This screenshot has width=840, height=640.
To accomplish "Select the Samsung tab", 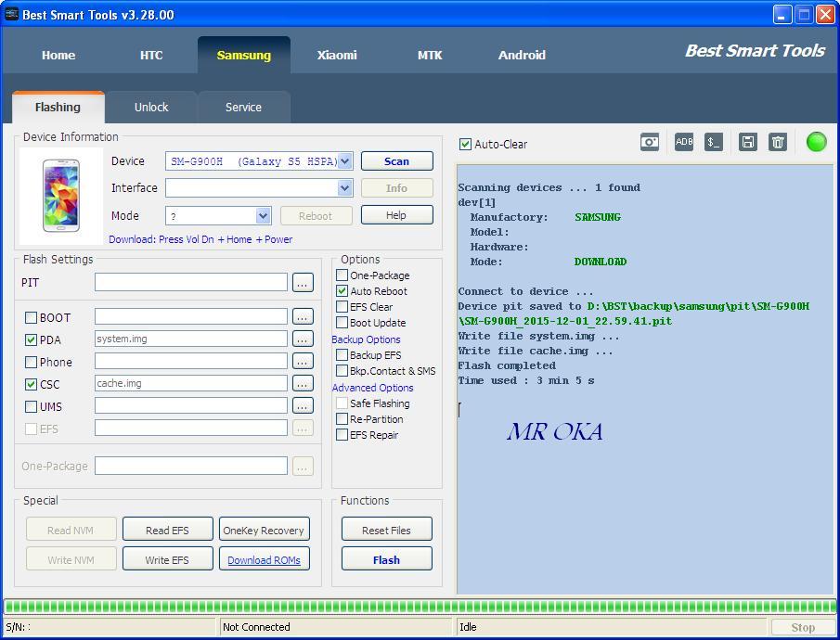I will (x=244, y=55).
